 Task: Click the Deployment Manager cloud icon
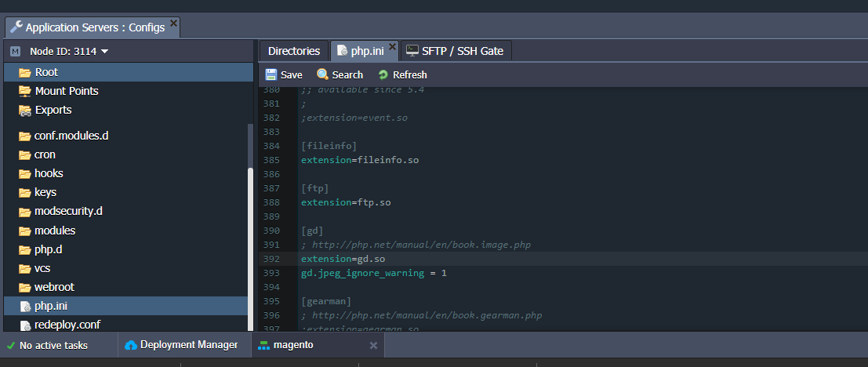(131, 345)
